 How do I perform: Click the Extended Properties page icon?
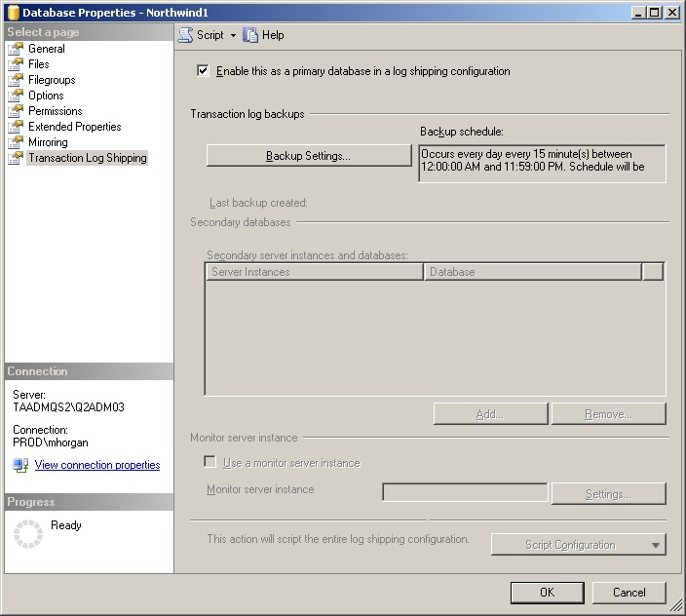[16, 127]
